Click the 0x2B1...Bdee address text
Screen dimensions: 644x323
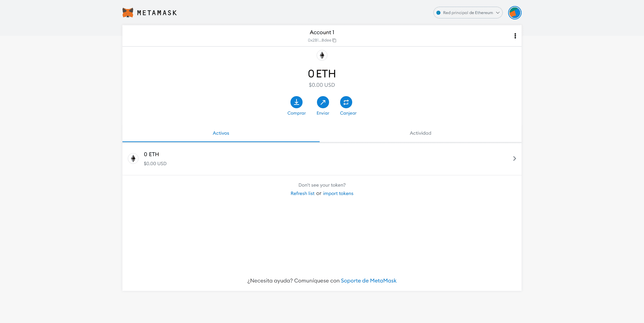(x=319, y=40)
